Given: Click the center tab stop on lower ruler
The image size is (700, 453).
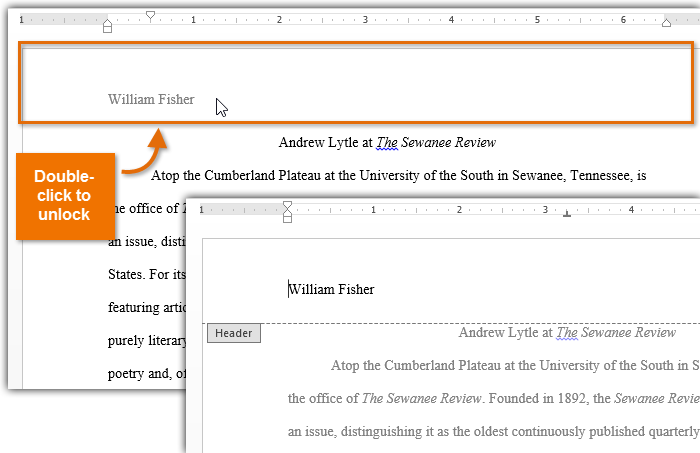Looking at the screenshot, I should [567, 213].
